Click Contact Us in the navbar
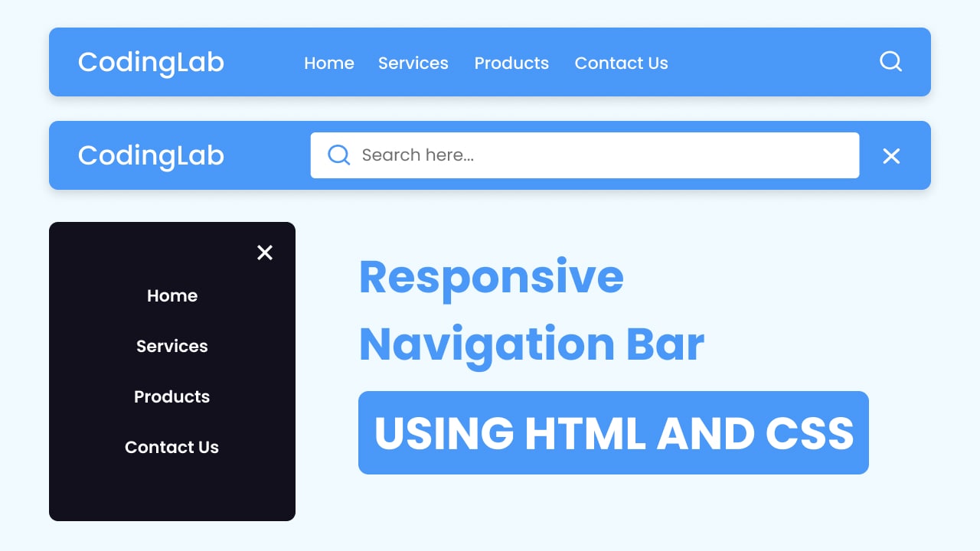The height and width of the screenshot is (551, 980). 621,63
